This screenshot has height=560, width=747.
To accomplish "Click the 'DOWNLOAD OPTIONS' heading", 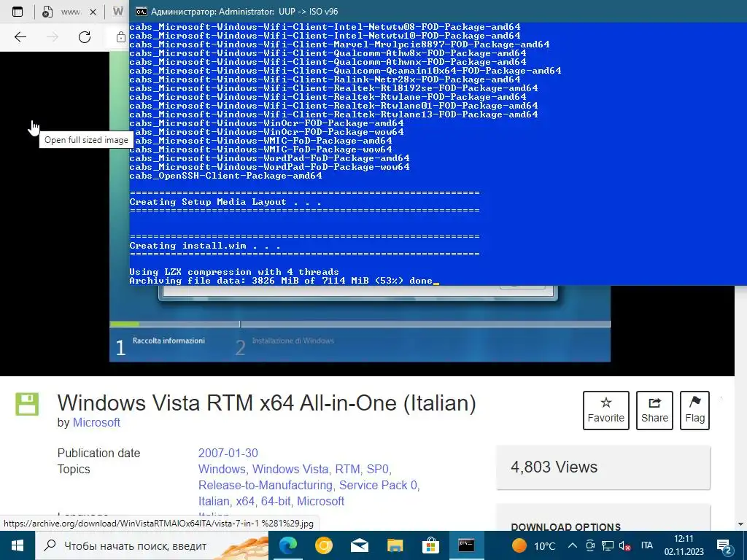I will click(566, 526).
